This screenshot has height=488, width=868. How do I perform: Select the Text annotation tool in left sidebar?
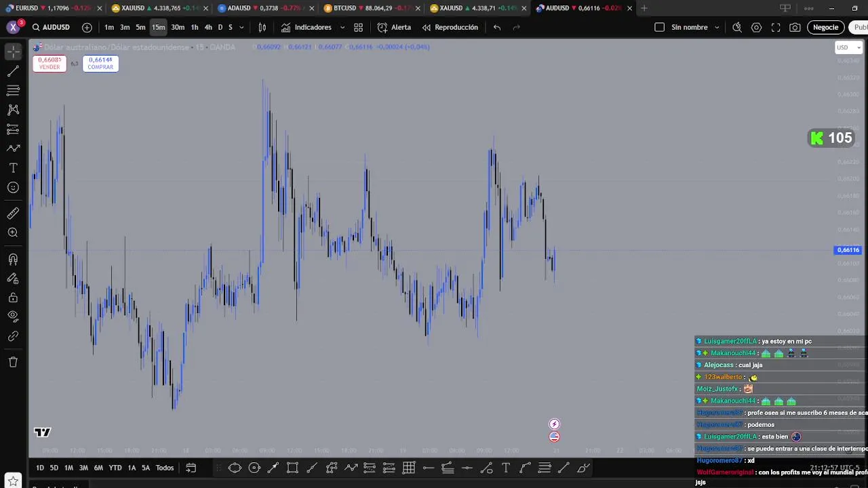point(13,168)
